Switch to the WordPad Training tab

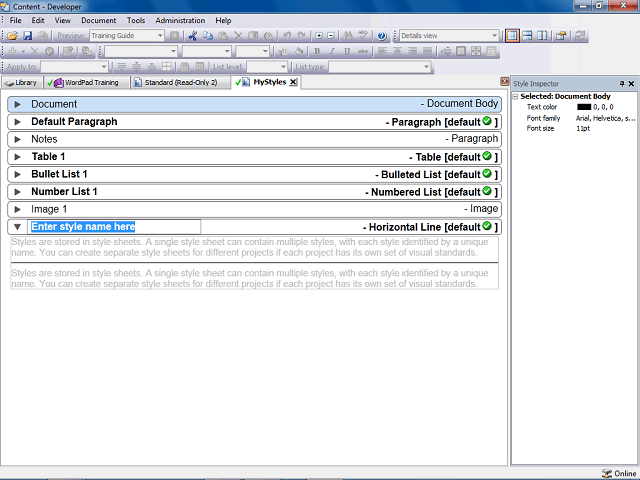(x=86, y=82)
